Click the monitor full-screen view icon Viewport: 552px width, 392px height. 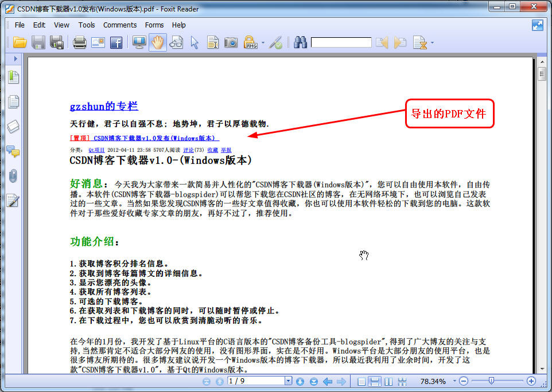[139, 42]
